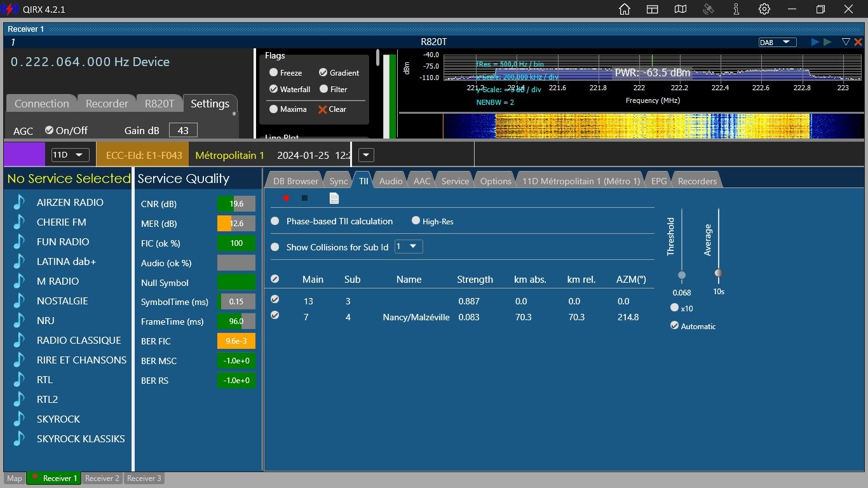This screenshot has height=488, width=868.
Task: Toggle the select-all checkbox in the TII table header
Action: click(275, 279)
